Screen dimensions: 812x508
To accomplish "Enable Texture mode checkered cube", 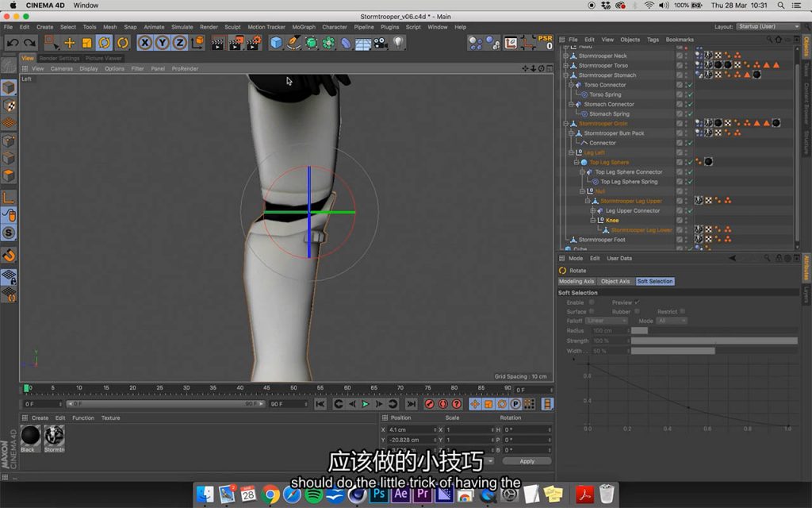I will tap(9, 106).
